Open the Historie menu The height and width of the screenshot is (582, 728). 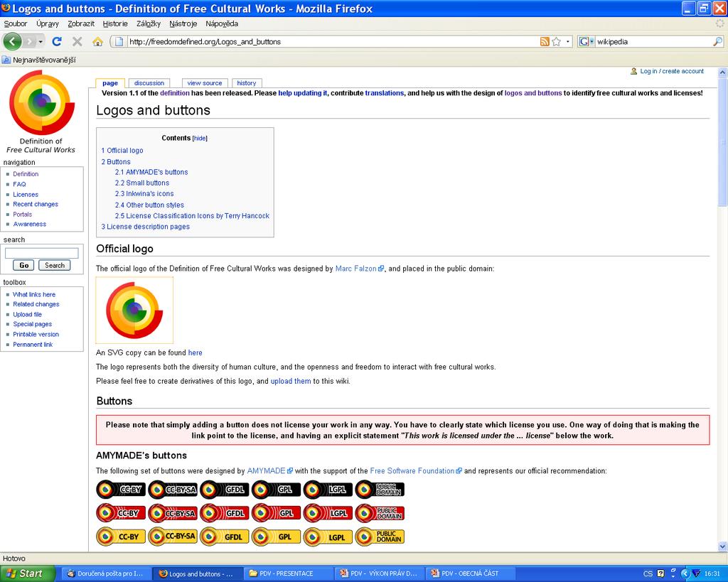(x=115, y=23)
